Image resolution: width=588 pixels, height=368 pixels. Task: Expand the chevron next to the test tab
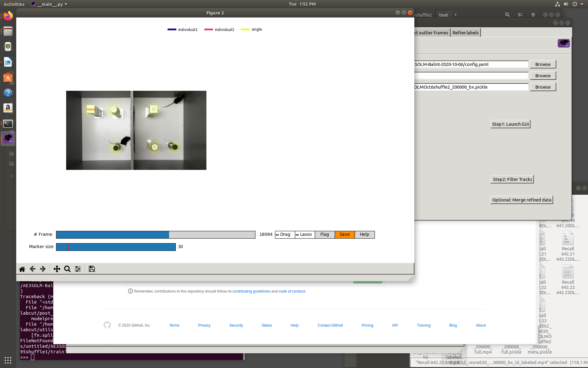coord(456,14)
